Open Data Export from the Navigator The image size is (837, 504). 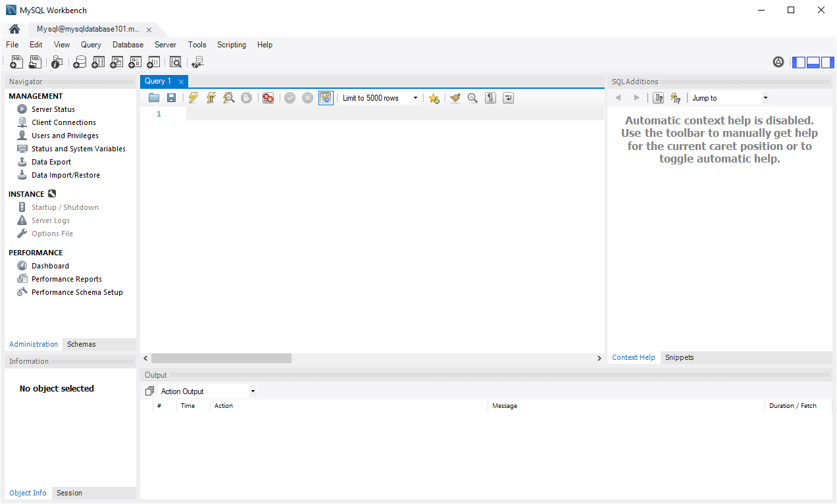coord(51,161)
